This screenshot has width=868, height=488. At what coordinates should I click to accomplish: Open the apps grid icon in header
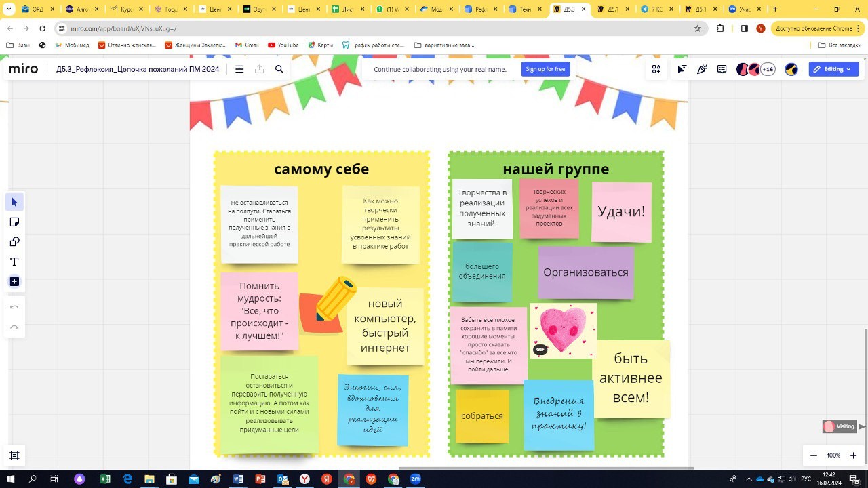click(656, 69)
